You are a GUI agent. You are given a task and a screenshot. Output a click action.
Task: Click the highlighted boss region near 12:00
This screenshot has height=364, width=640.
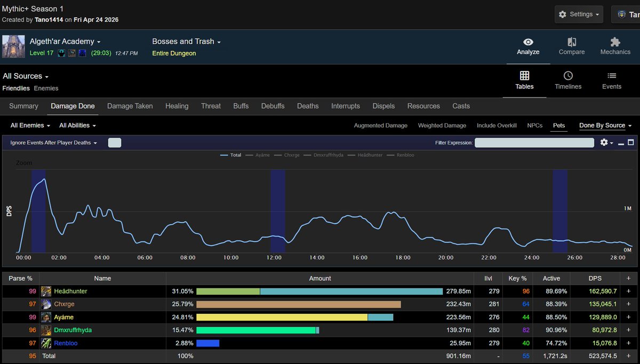point(278,211)
